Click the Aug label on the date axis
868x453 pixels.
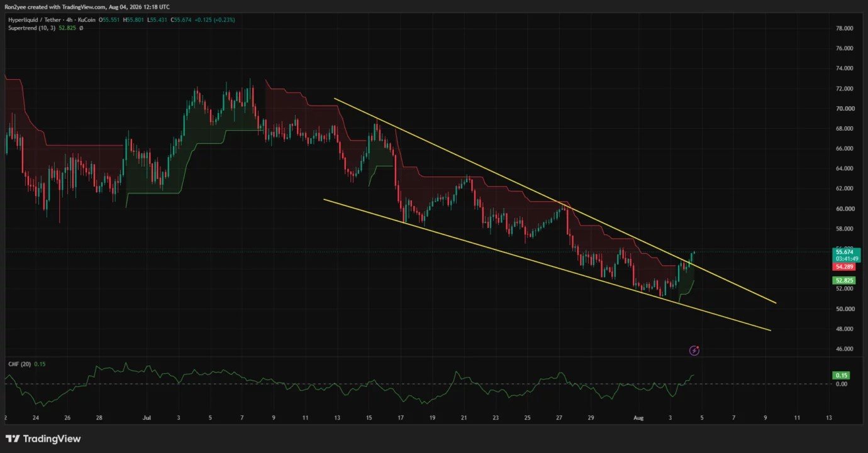pyautogui.click(x=638, y=417)
